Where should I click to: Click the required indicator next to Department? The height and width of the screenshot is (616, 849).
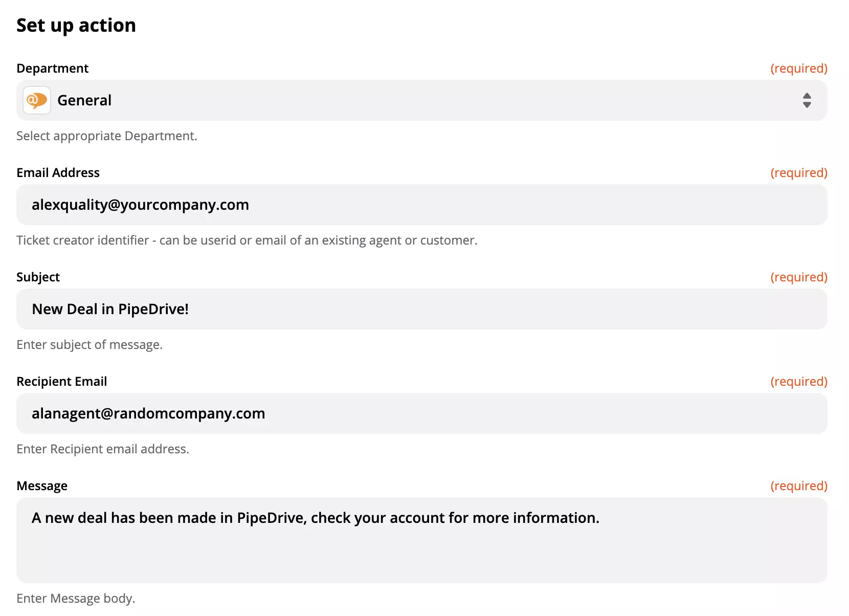pyautogui.click(x=799, y=68)
